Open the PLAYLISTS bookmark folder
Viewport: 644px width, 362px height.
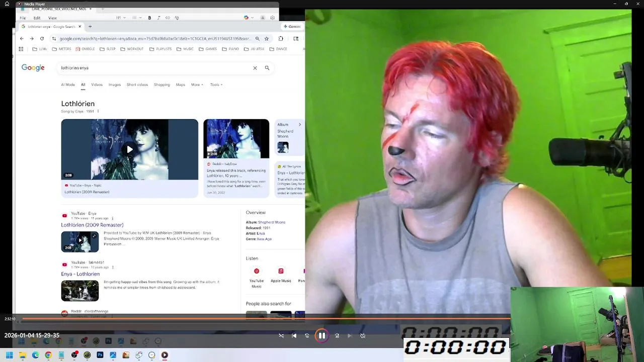[x=160, y=49]
